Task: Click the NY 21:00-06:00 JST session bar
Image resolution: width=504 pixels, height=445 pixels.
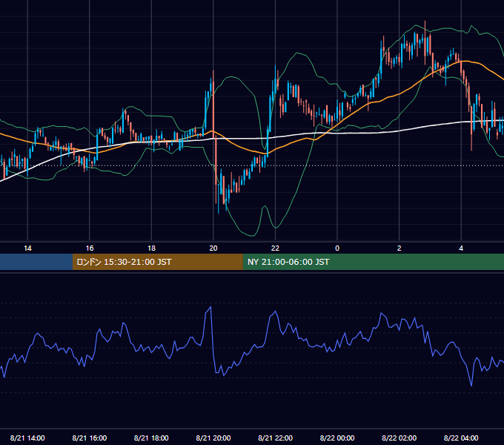Action: click(x=373, y=262)
